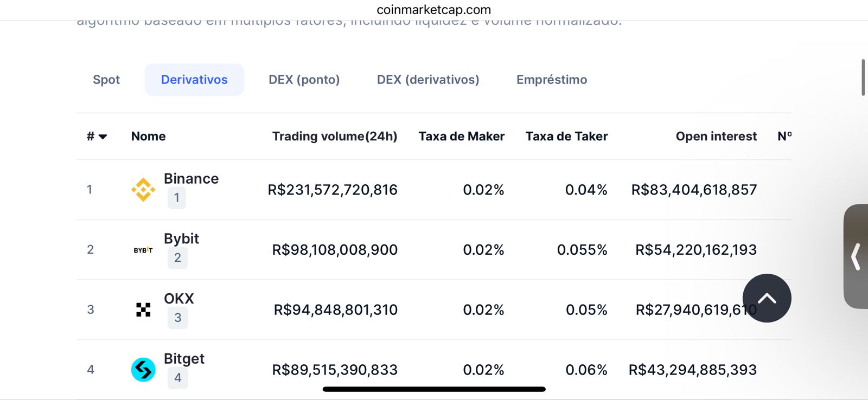The image size is (868, 400).
Task: Click the coinmarketcap.com address bar
Action: (434, 10)
